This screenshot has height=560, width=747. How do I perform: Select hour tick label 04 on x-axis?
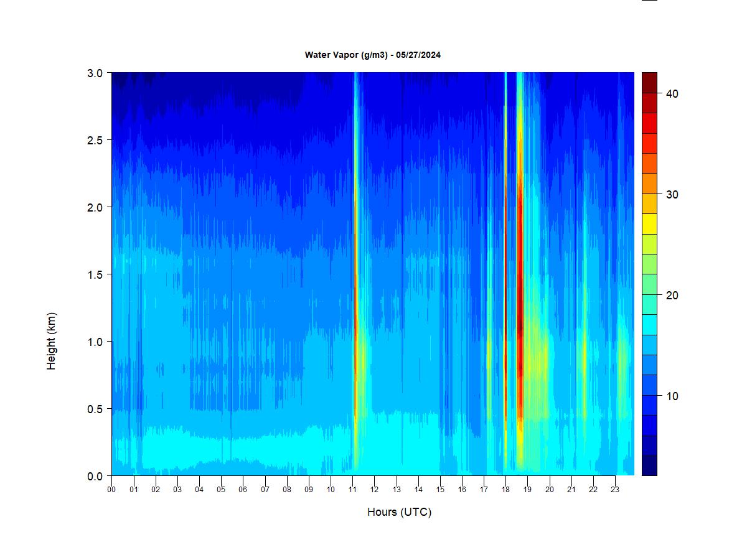199,490
